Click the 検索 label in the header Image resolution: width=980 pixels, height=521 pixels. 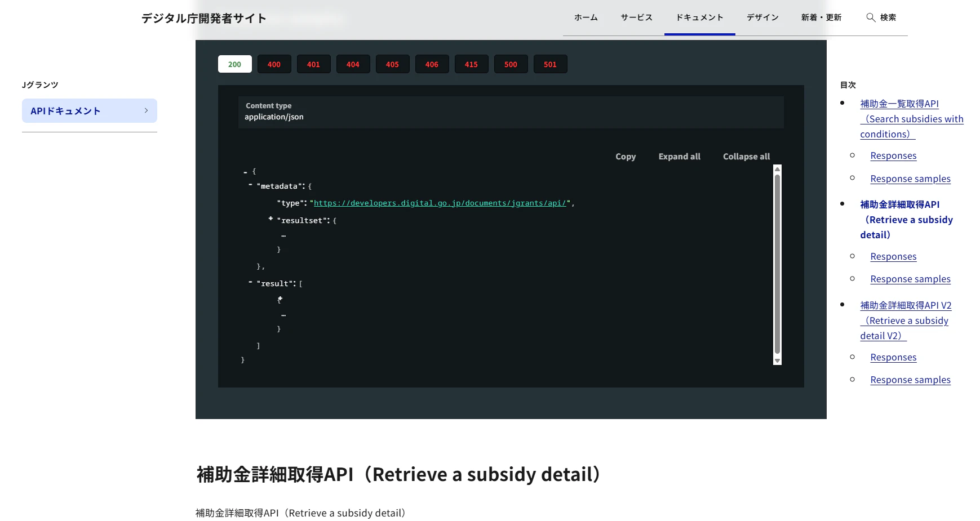click(x=888, y=17)
